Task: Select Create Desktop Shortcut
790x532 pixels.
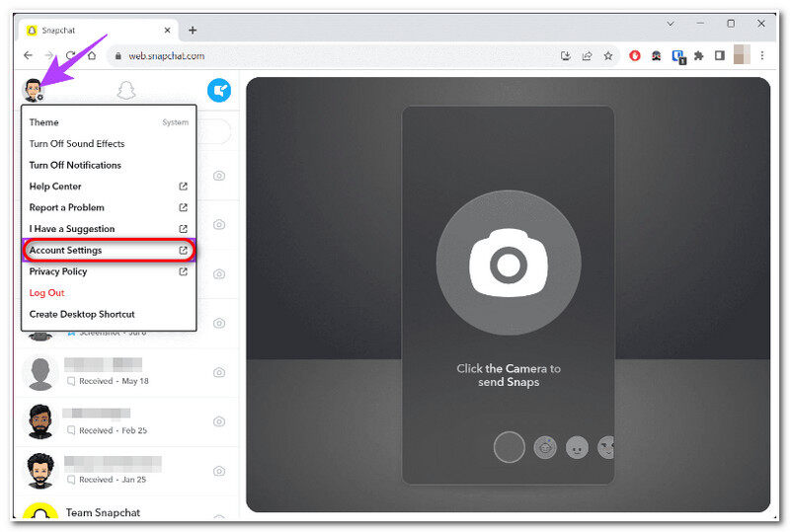Action: 109,314
